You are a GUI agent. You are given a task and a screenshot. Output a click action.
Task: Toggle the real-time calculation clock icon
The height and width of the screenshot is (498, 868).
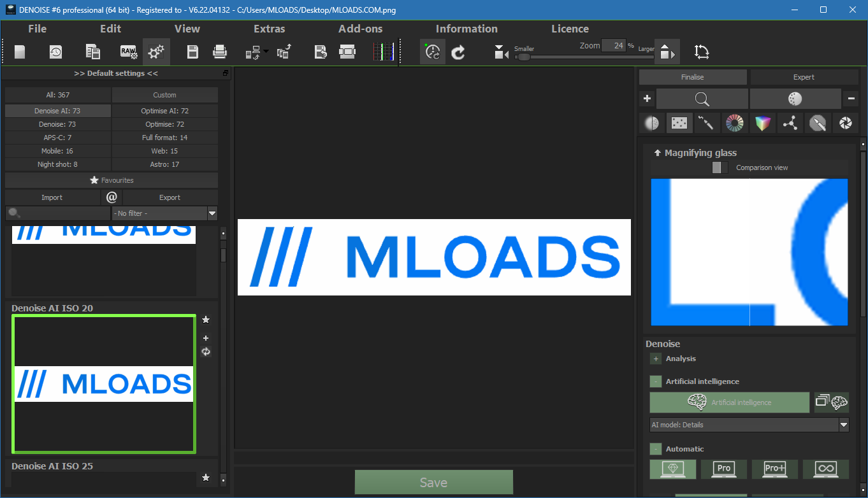[433, 52]
